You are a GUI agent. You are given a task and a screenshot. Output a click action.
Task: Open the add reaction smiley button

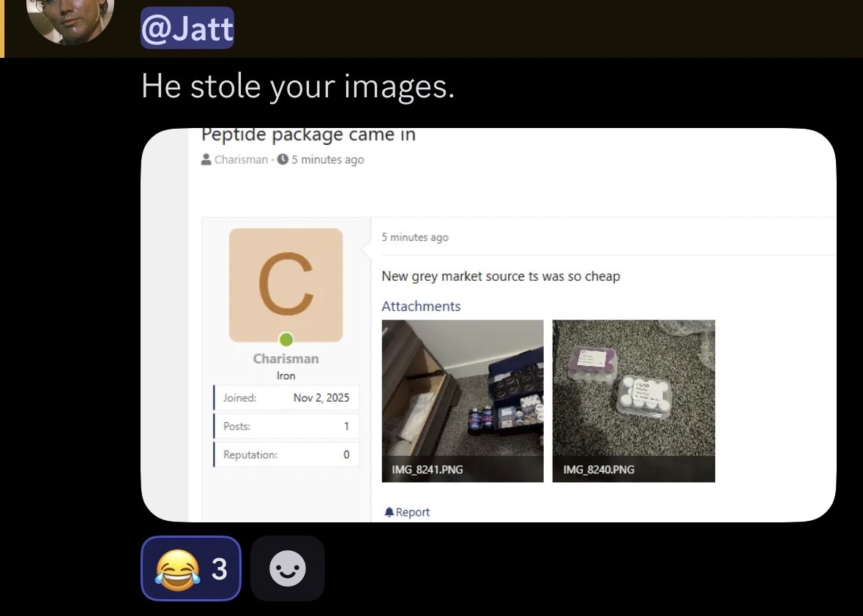coord(287,568)
